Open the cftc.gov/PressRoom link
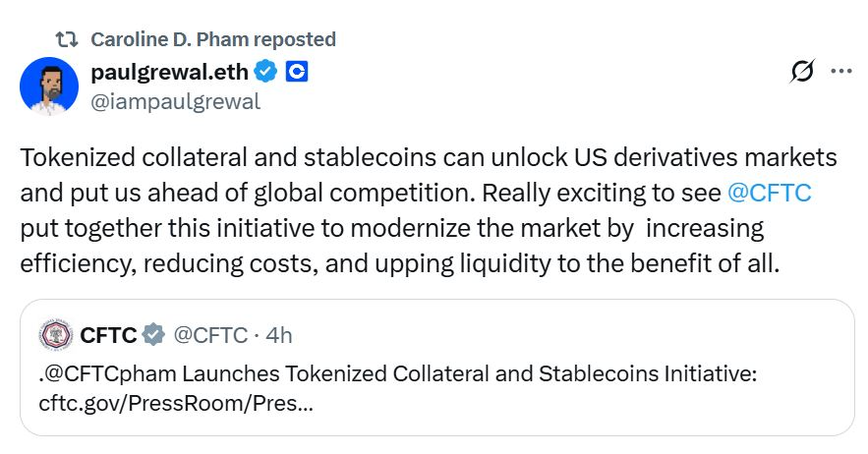 (177, 403)
